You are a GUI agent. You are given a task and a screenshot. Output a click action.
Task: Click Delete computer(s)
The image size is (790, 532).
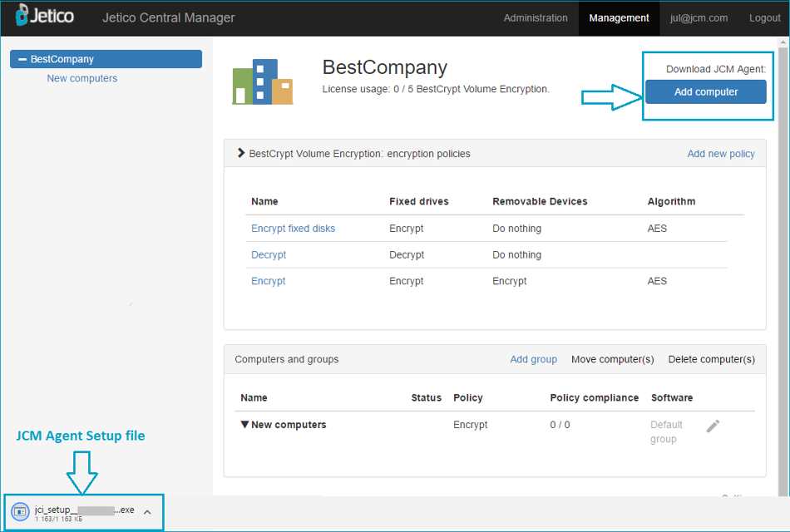[x=711, y=359]
